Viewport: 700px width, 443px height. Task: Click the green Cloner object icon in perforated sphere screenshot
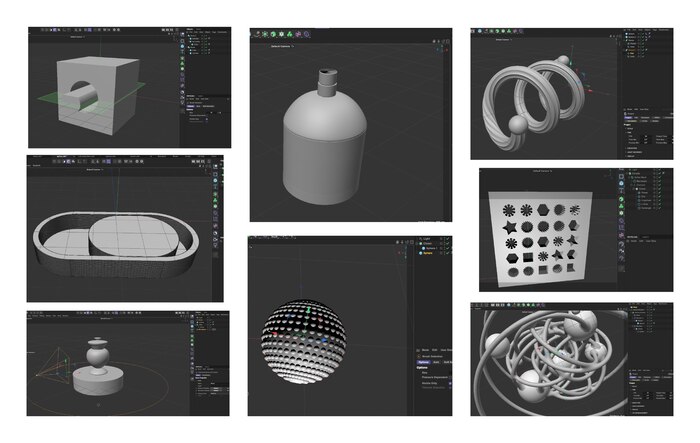[x=421, y=243]
